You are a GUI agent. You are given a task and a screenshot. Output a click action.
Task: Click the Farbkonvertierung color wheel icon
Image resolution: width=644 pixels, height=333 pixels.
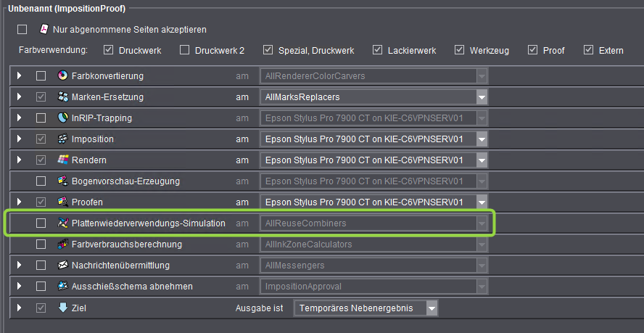pos(62,76)
